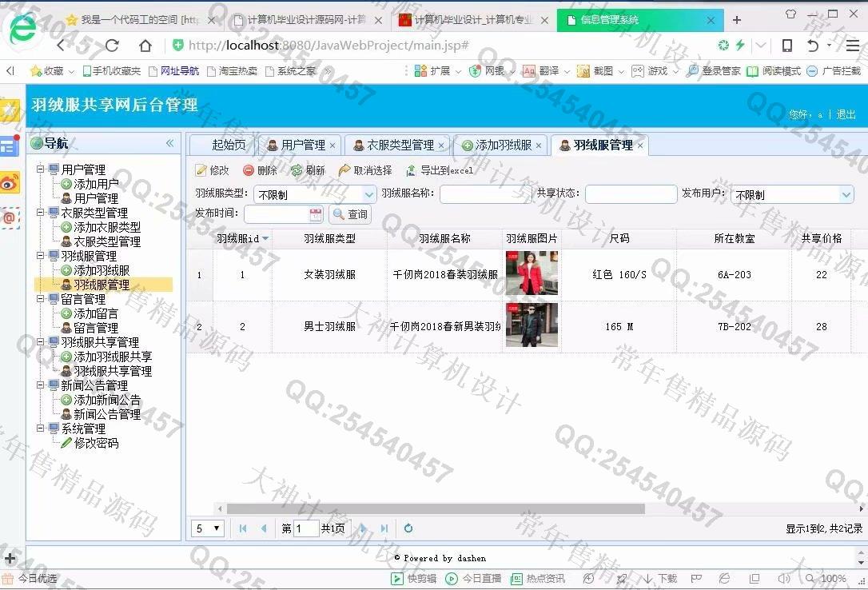Click the grid horizontal scrollbar
Viewport: 868px width, 590px height.
435,508
